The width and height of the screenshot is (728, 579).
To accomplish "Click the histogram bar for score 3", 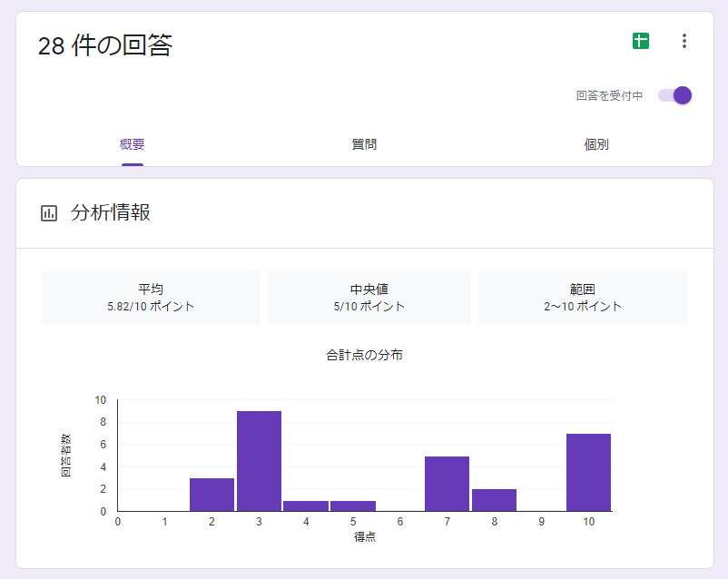I will [259, 461].
